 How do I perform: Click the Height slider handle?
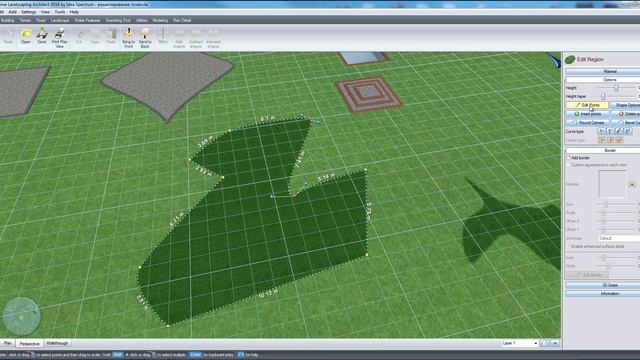(616, 88)
